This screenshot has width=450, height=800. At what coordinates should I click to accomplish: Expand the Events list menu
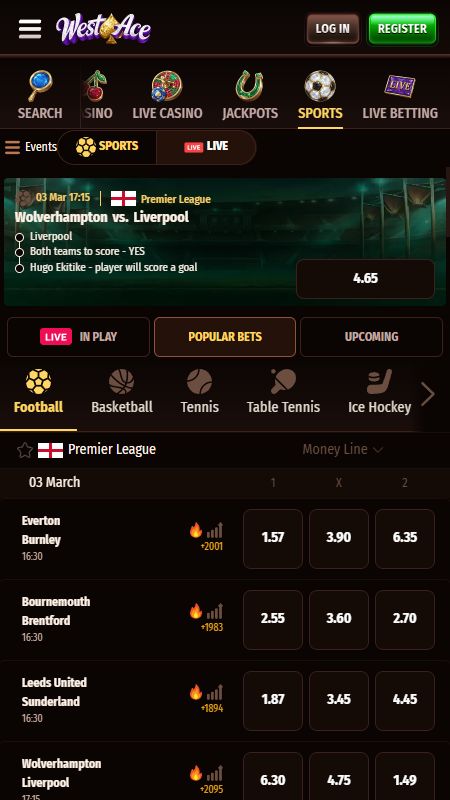pos(31,147)
